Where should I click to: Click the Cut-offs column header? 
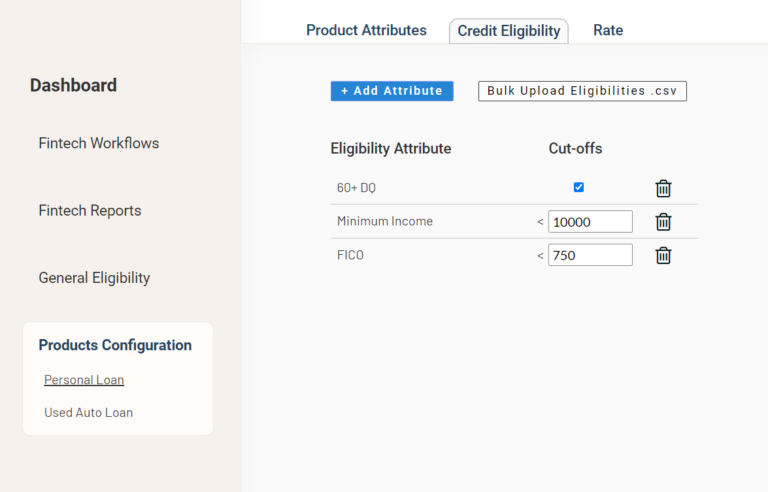coord(575,148)
